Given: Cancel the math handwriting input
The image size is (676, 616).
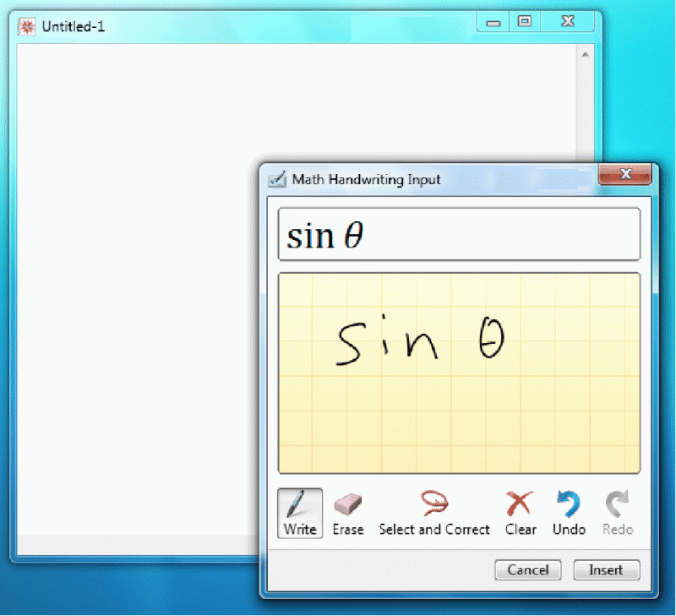Looking at the screenshot, I should (x=527, y=570).
